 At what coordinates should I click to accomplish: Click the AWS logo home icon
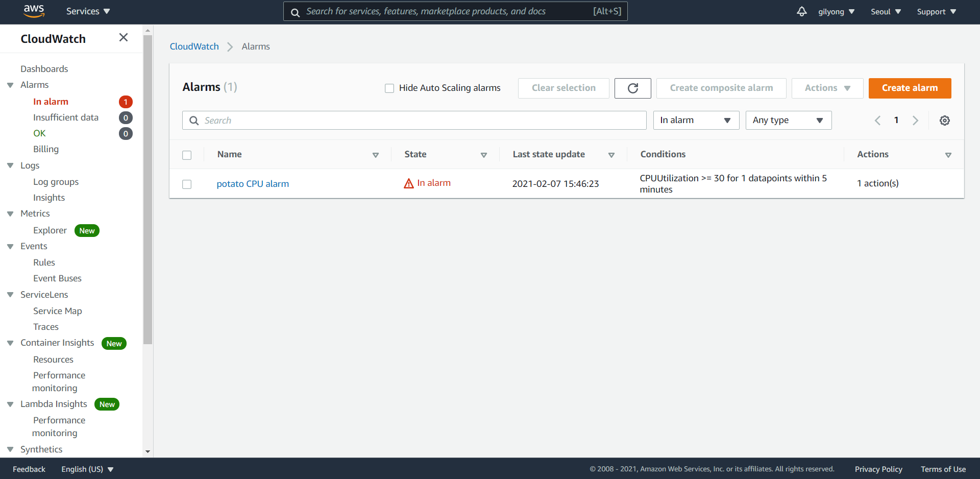click(x=34, y=11)
